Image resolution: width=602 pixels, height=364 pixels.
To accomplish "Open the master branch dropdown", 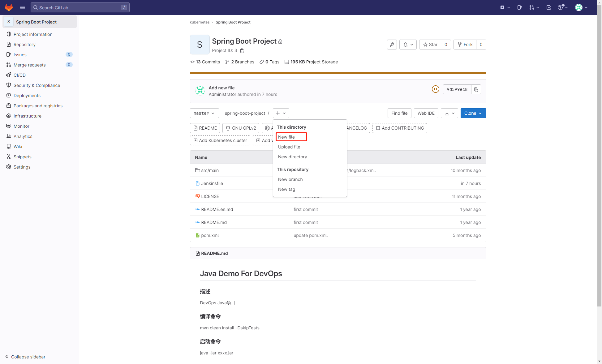I will click(204, 113).
